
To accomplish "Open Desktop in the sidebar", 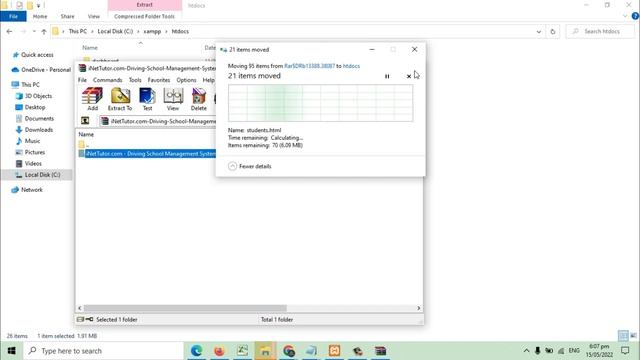I will tap(30, 107).
